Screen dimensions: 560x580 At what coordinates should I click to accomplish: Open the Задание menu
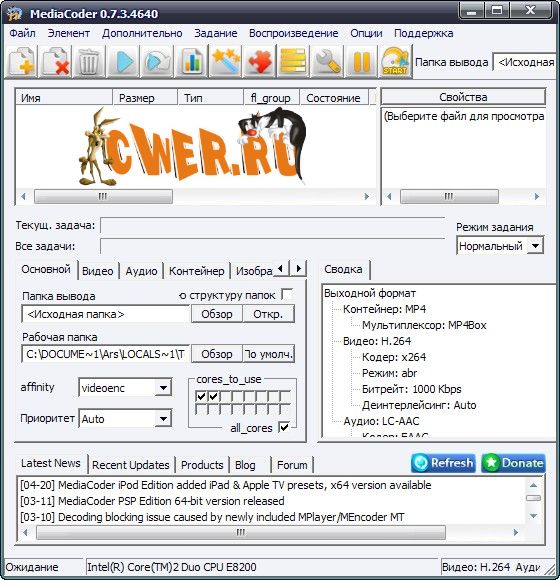216,33
